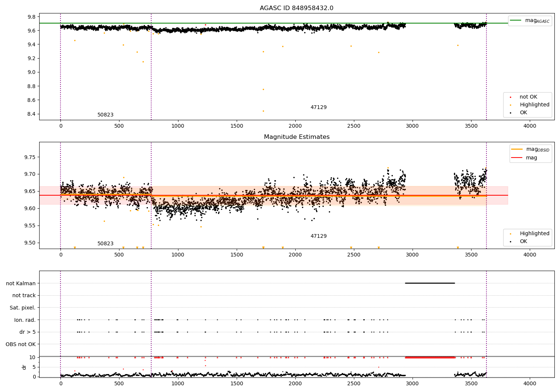Click the 'dr > 5' row label
This screenshot has width=560, height=392.
coord(28,332)
